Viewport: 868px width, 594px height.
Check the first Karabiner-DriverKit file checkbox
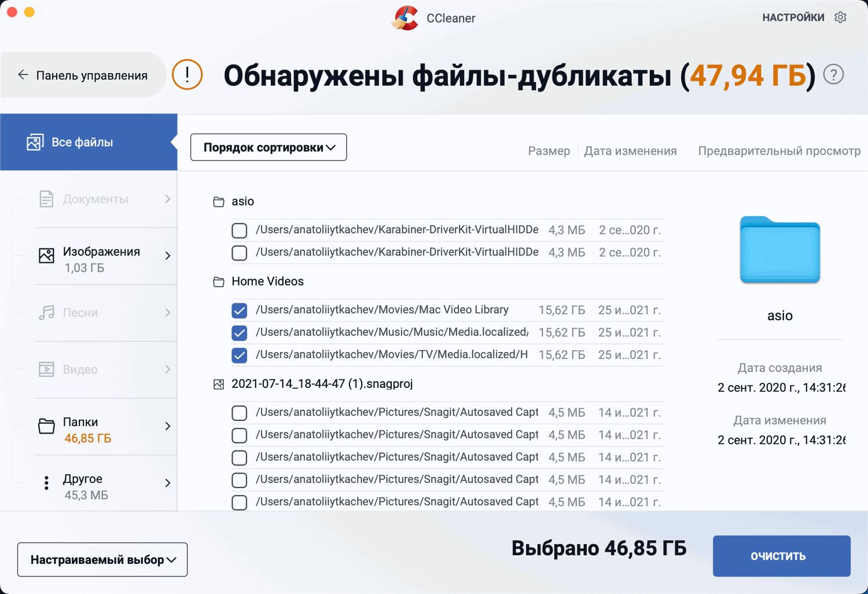click(x=239, y=230)
